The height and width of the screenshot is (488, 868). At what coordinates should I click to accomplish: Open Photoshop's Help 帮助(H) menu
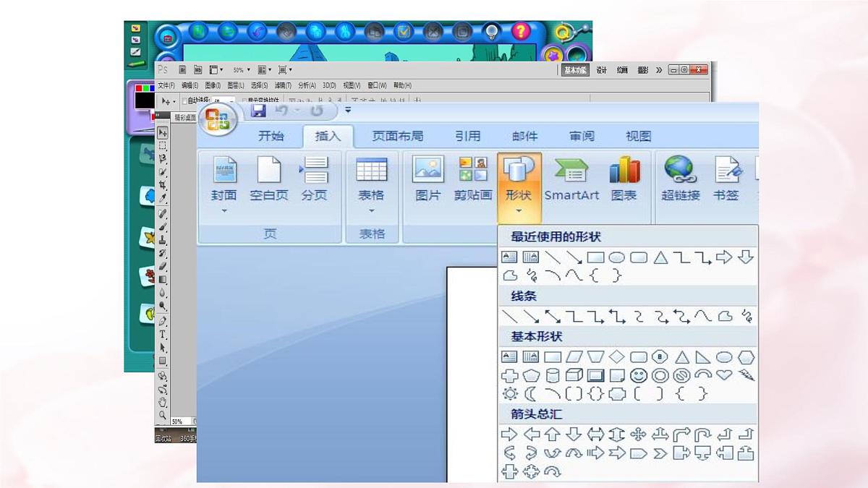pyautogui.click(x=402, y=85)
